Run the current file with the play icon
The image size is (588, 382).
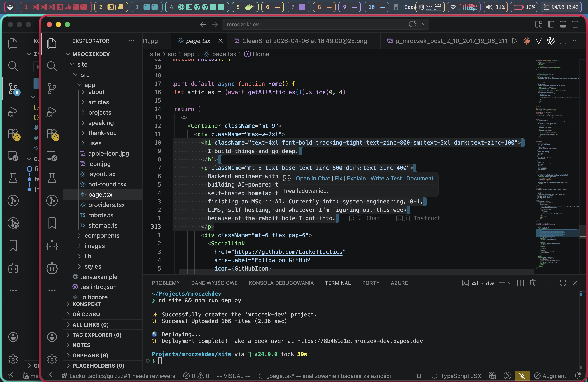[x=515, y=41]
